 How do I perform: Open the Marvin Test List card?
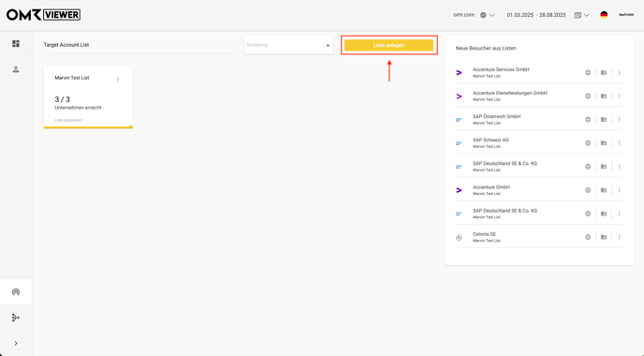(88, 97)
